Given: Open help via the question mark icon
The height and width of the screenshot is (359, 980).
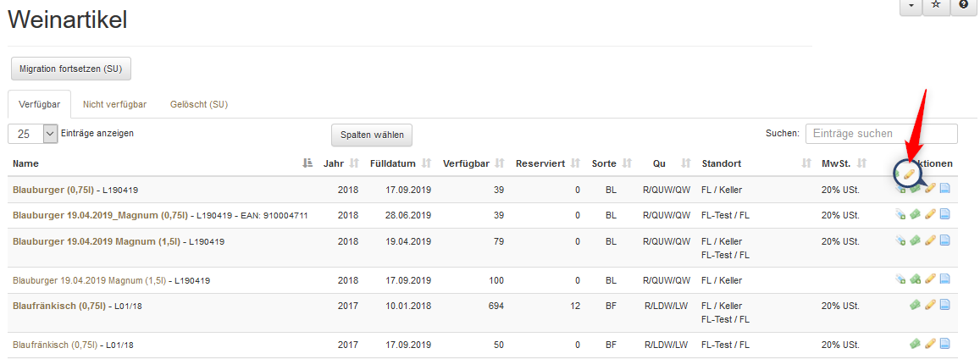Looking at the screenshot, I should tap(964, 5).
